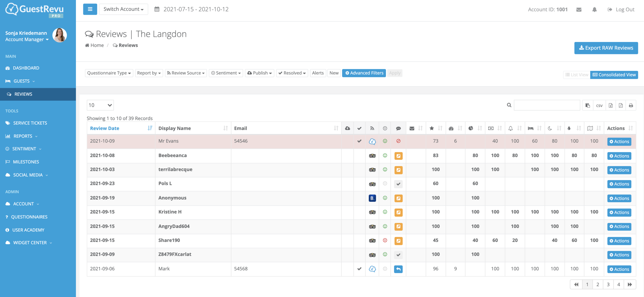This screenshot has width=644, height=297.
Task: Sort by envelope icon column
Action: click(x=416, y=128)
